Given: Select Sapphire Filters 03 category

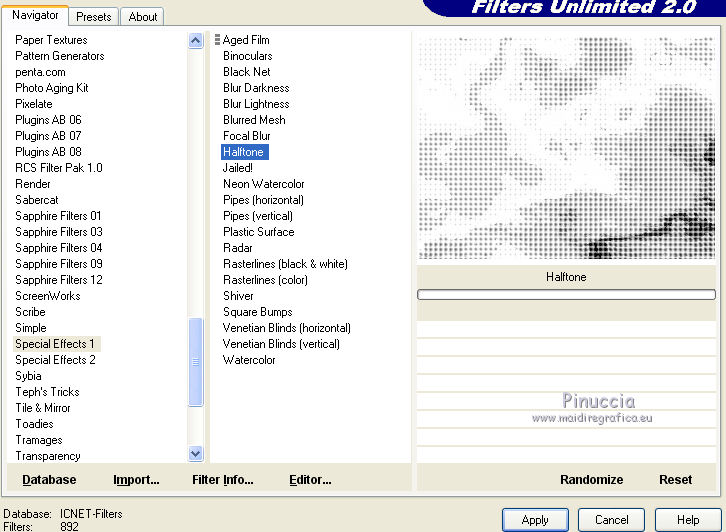Looking at the screenshot, I should 59,232.
